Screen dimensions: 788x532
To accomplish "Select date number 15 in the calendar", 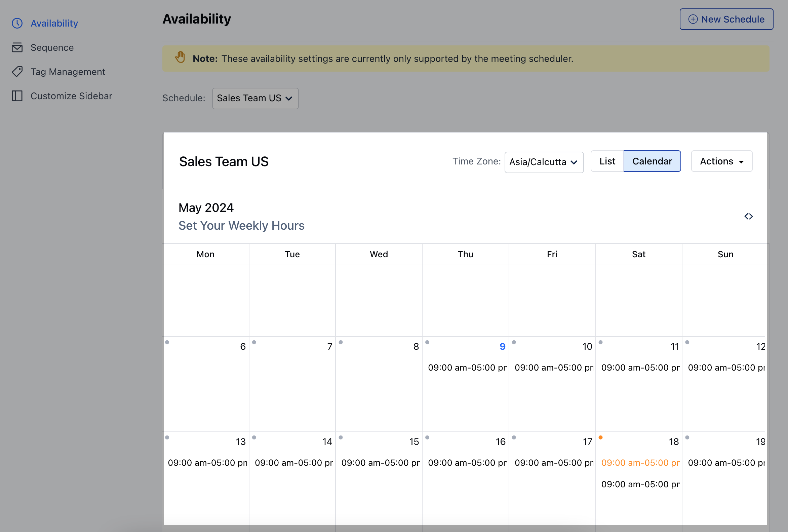I will click(x=414, y=442).
